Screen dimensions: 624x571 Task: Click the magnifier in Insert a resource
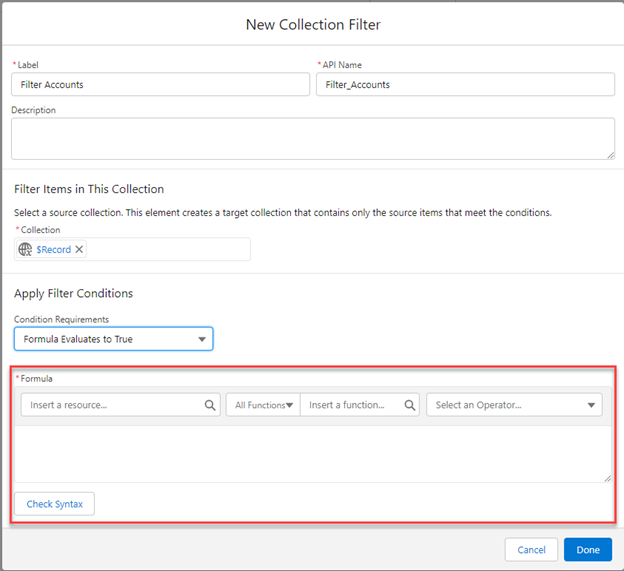pyautogui.click(x=210, y=405)
